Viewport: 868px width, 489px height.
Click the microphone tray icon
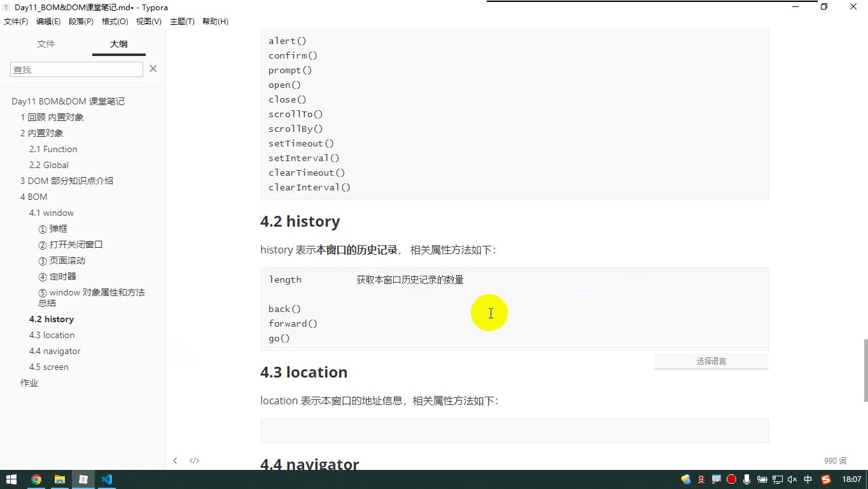[x=746, y=479]
